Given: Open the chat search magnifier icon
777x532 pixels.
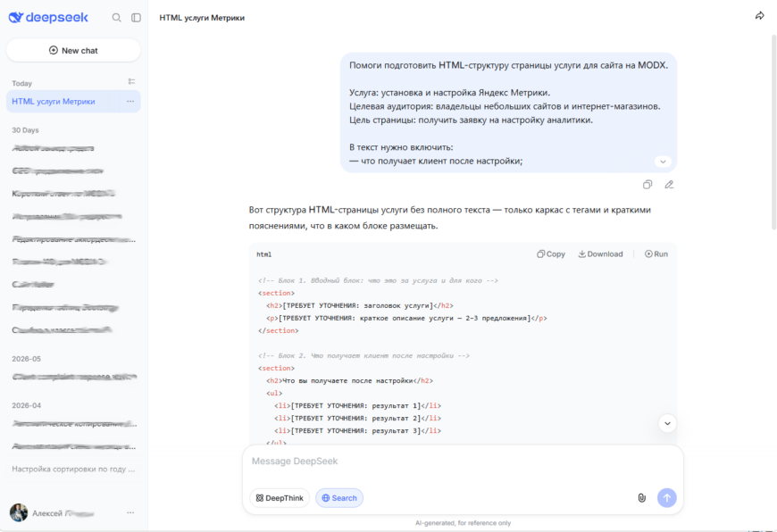Looking at the screenshot, I should [x=116, y=17].
